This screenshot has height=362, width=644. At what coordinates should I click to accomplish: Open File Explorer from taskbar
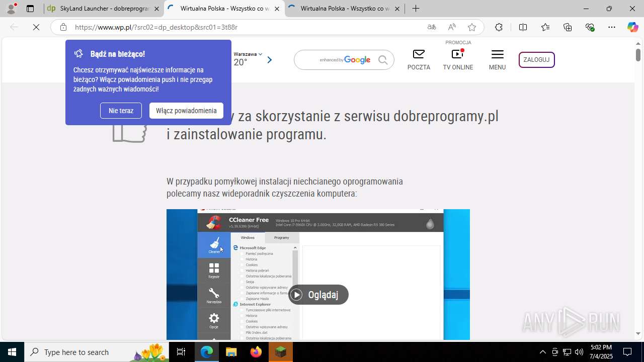coord(231,352)
